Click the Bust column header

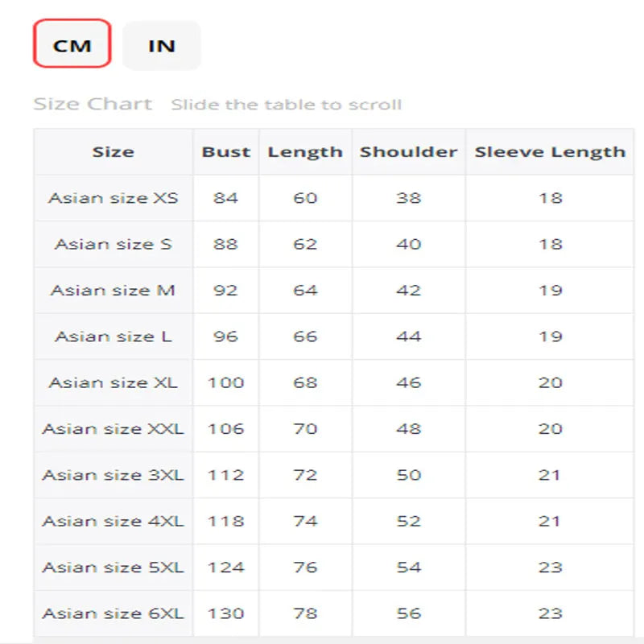(226, 152)
